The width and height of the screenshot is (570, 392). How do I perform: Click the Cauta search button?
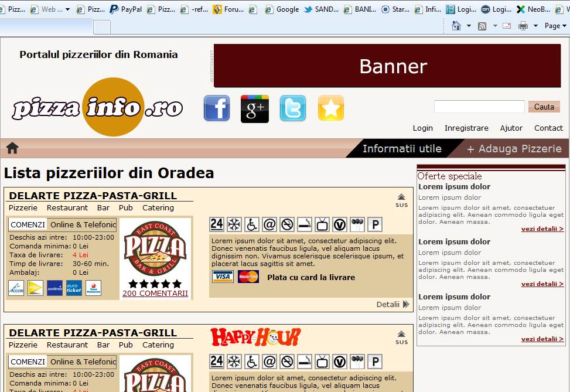click(544, 107)
